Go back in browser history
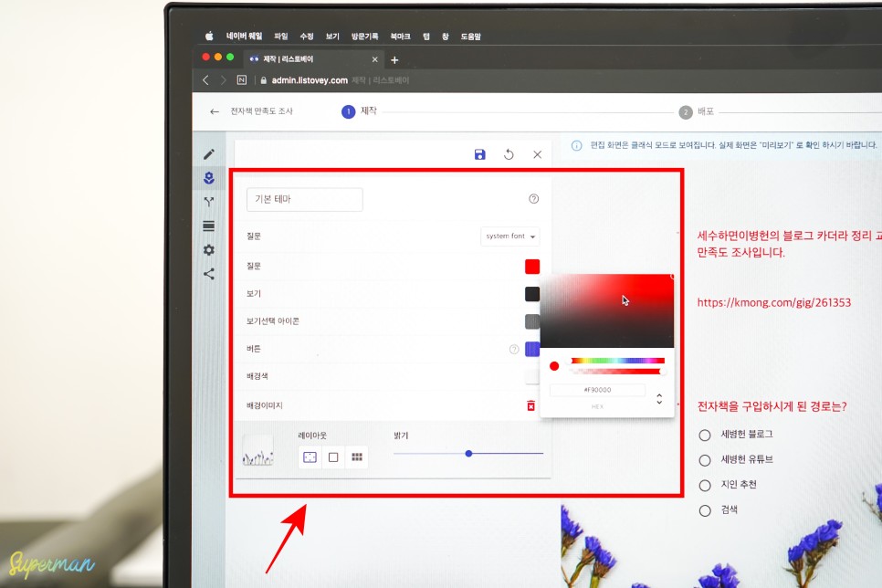 click(205, 80)
